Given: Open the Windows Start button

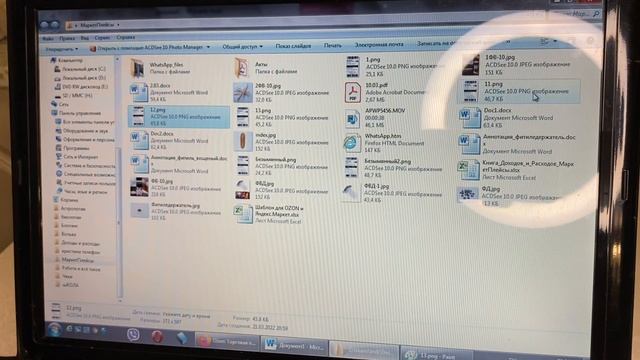Looking at the screenshot, I should click(x=54, y=329).
